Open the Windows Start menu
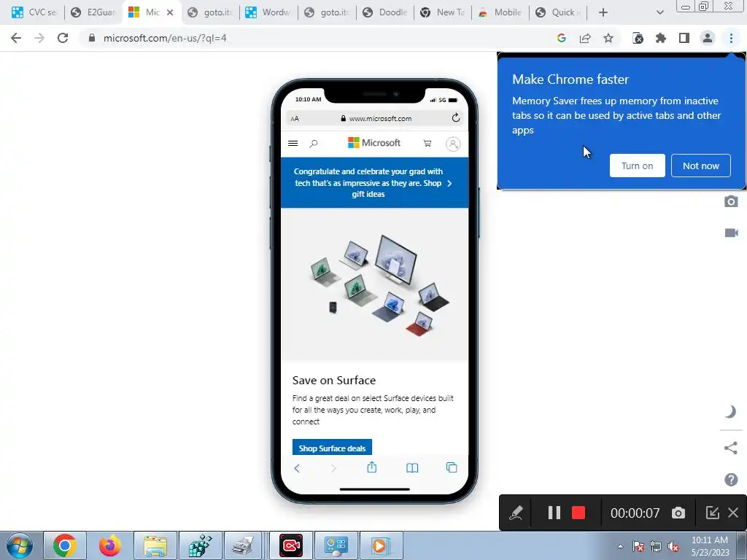747x560 pixels. coord(20,545)
